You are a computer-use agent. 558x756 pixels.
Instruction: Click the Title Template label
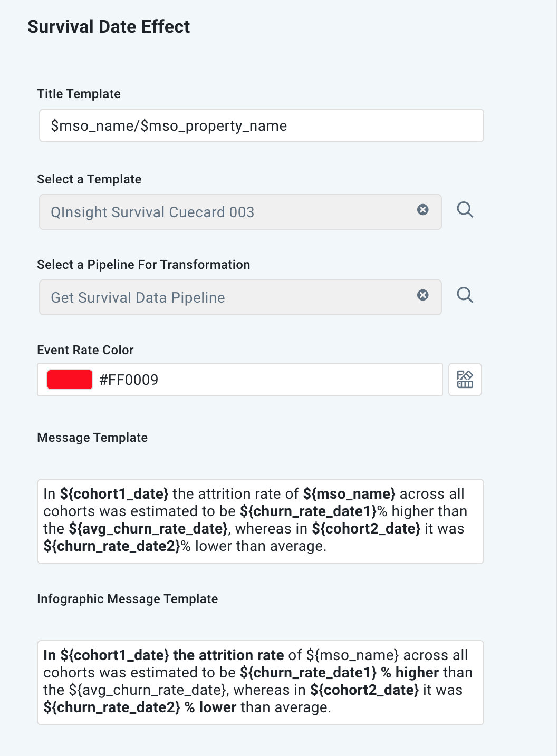[78, 94]
